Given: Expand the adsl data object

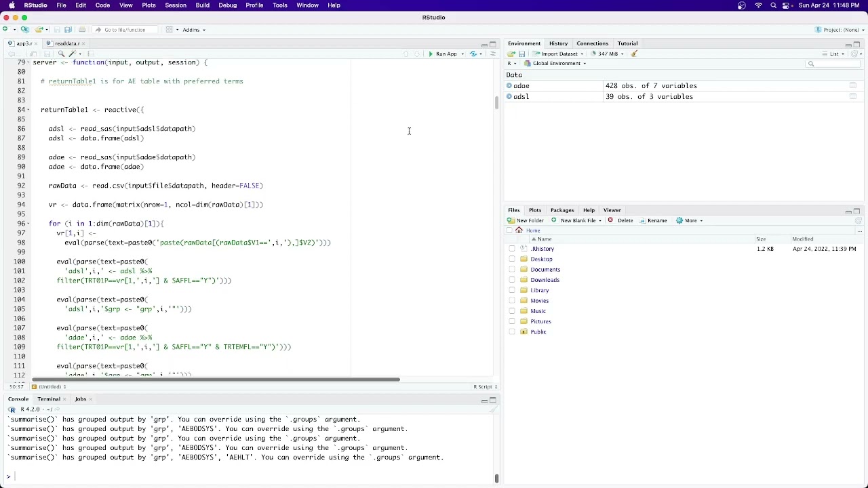Looking at the screenshot, I should click(x=509, y=97).
